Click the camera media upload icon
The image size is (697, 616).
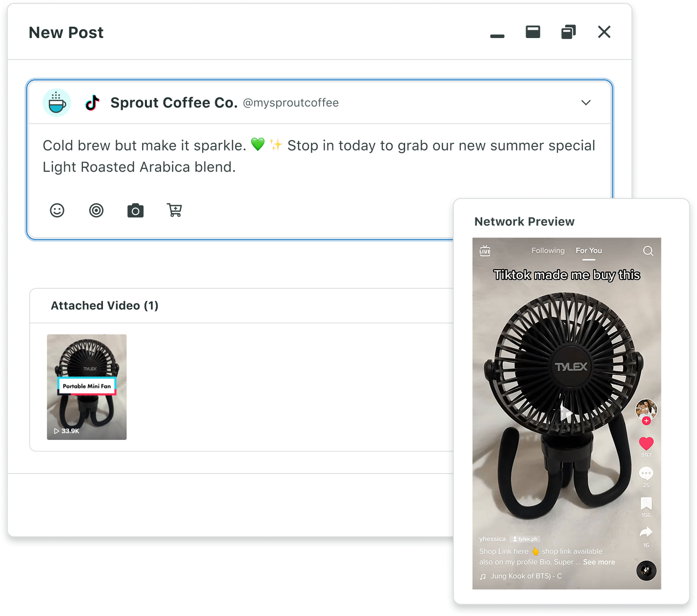135,211
